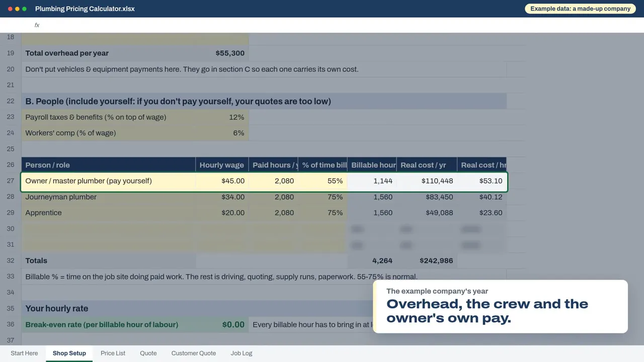Click the Break-even rate $0.00 cell
Image resolution: width=644 pixels, height=362 pixels.
pos(222,325)
